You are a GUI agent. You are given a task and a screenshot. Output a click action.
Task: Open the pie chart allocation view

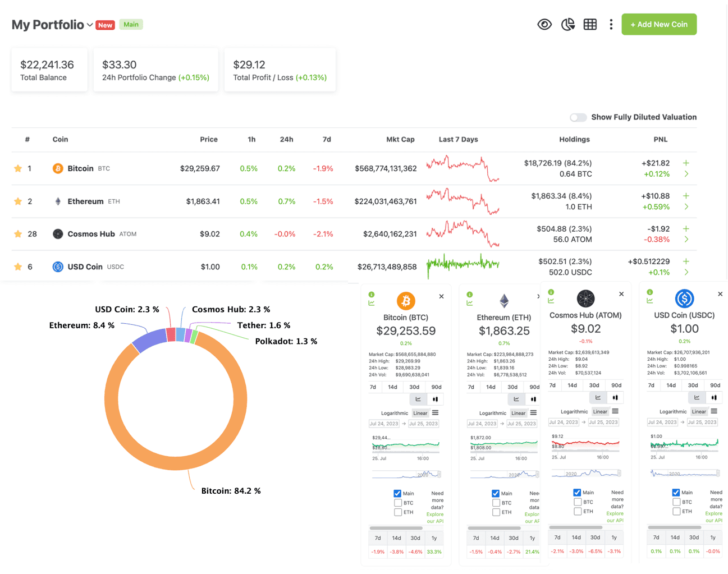pyautogui.click(x=567, y=24)
